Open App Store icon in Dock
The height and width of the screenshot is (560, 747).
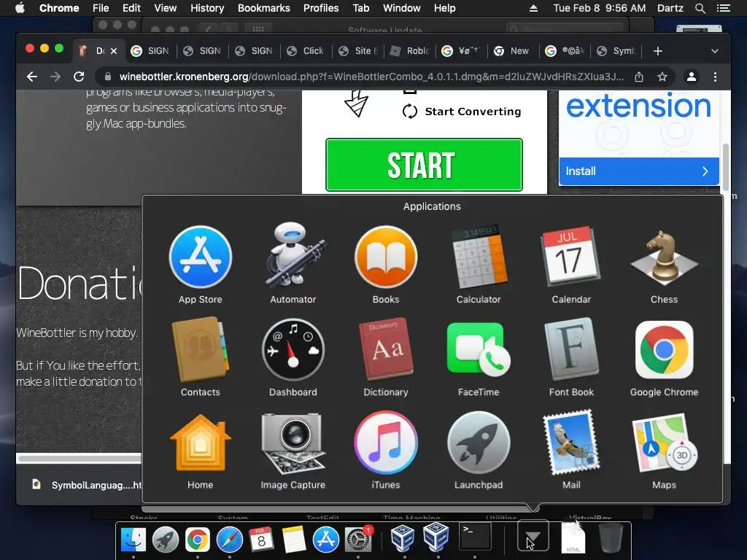326,539
